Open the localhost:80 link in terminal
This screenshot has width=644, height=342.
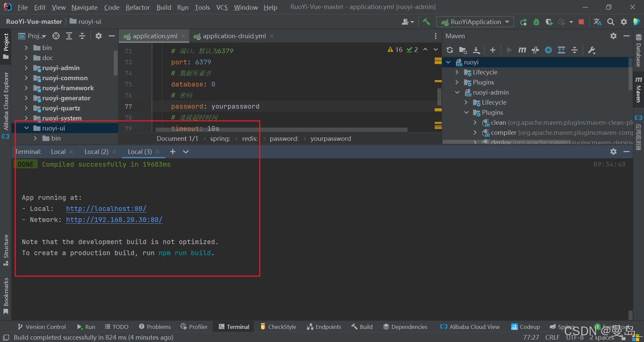pos(106,209)
